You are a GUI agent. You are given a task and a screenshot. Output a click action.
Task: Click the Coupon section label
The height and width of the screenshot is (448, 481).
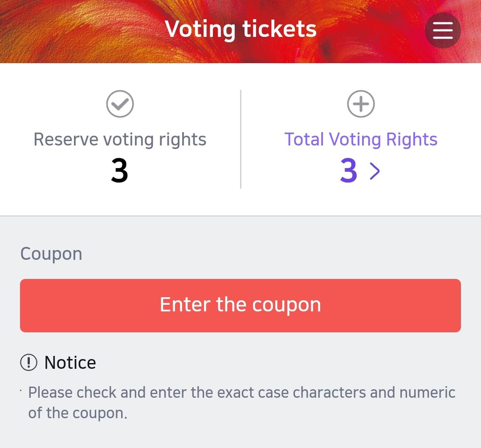click(51, 254)
